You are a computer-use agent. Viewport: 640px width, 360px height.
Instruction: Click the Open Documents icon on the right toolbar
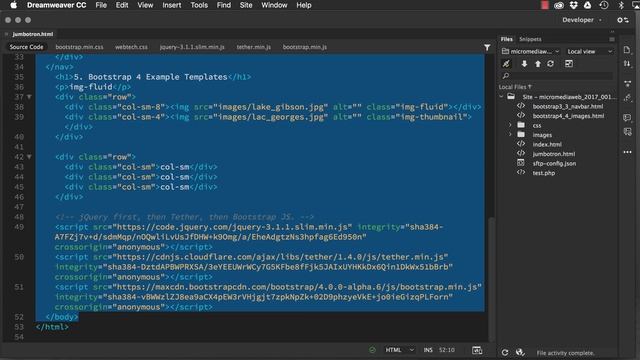(x=627, y=50)
